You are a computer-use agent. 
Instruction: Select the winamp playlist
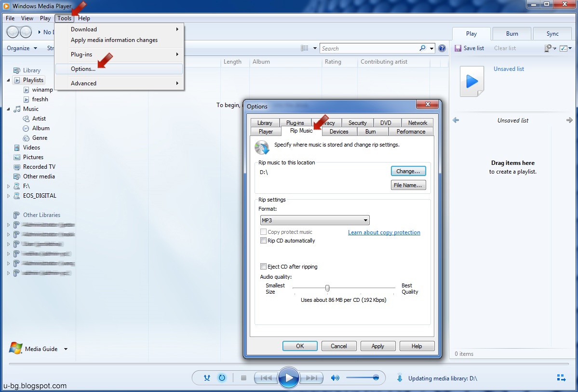[42, 90]
